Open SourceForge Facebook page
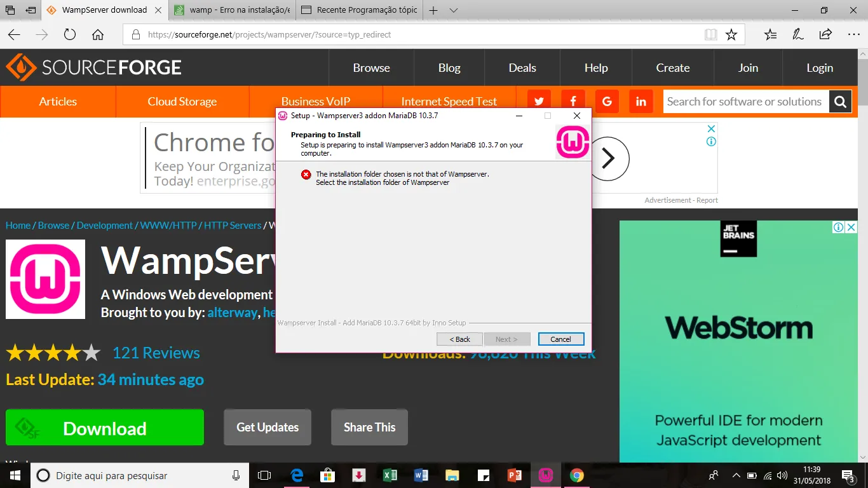 [573, 102]
